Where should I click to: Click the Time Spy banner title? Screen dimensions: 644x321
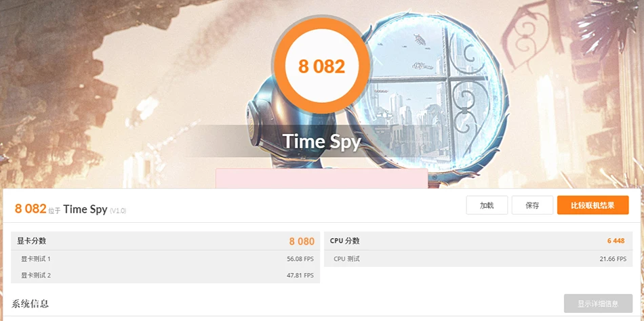(321, 142)
